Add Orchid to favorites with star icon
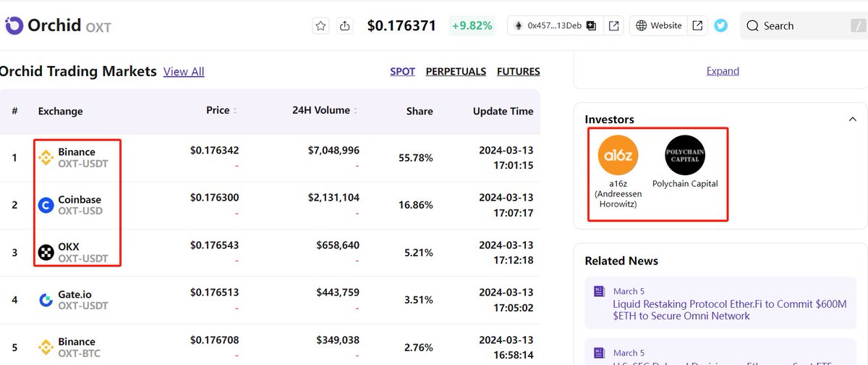 tap(321, 26)
